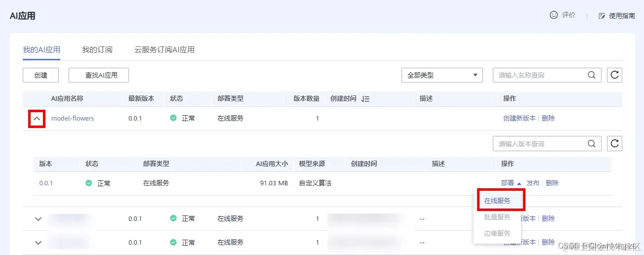Click the 评价 smiley icon
This screenshot has height=255, width=644.
tap(554, 15)
